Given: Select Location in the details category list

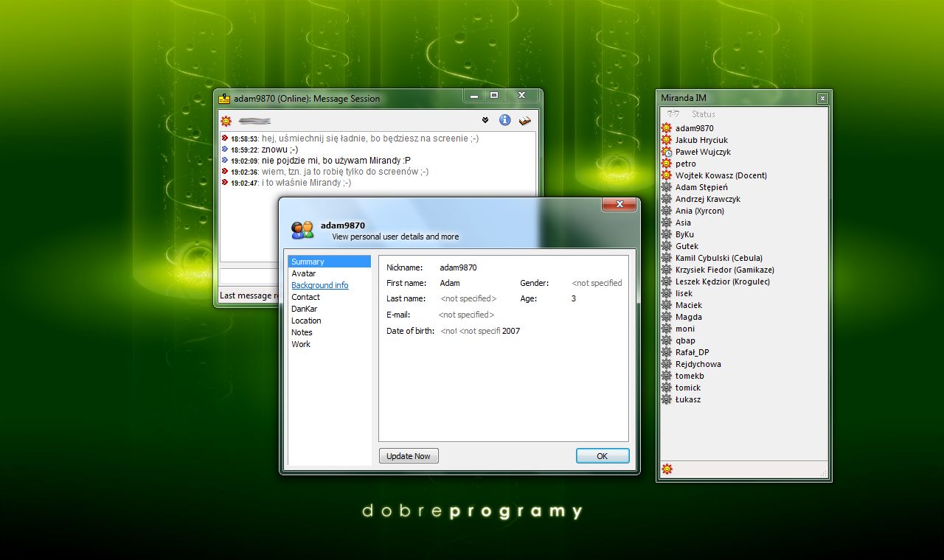Looking at the screenshot, I should click(329, 321).
